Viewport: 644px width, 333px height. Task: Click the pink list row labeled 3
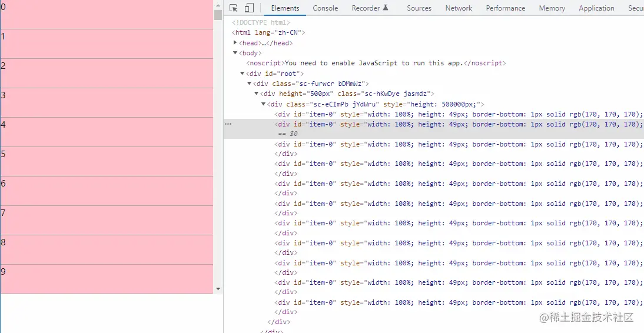[x=107, y=102]
